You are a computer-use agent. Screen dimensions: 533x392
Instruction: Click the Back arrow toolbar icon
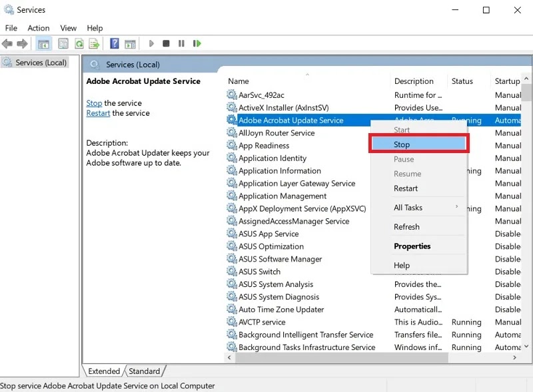(7, 43)
